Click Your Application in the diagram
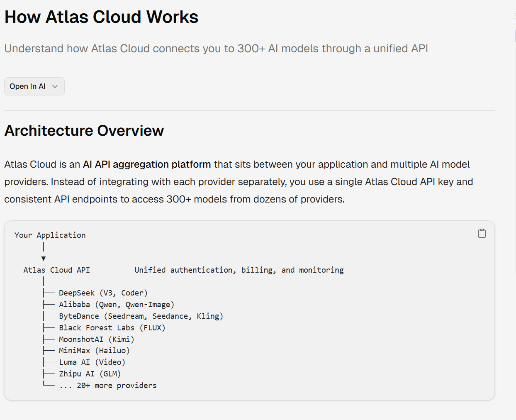 coord(50,235)
